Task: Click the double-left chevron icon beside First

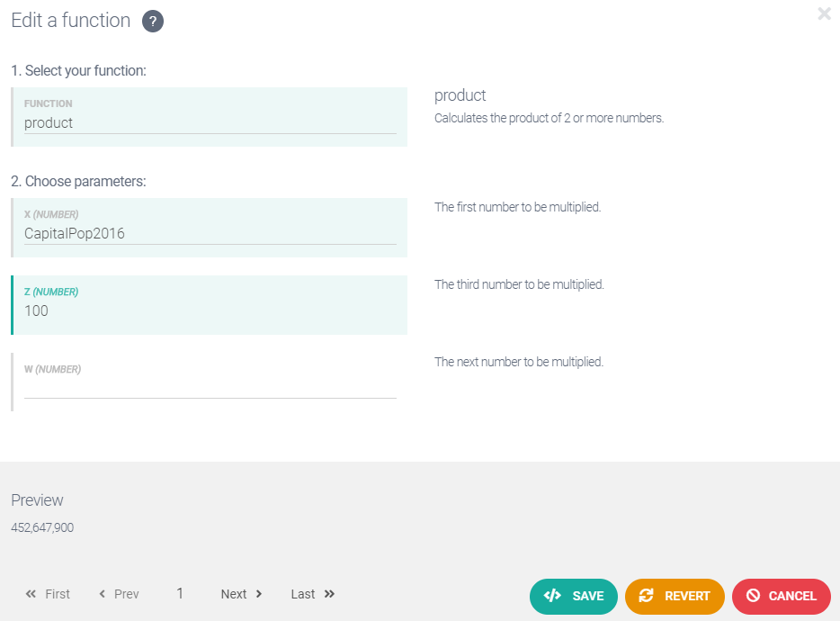Action: pyautogui.click(x=31, y=594)
